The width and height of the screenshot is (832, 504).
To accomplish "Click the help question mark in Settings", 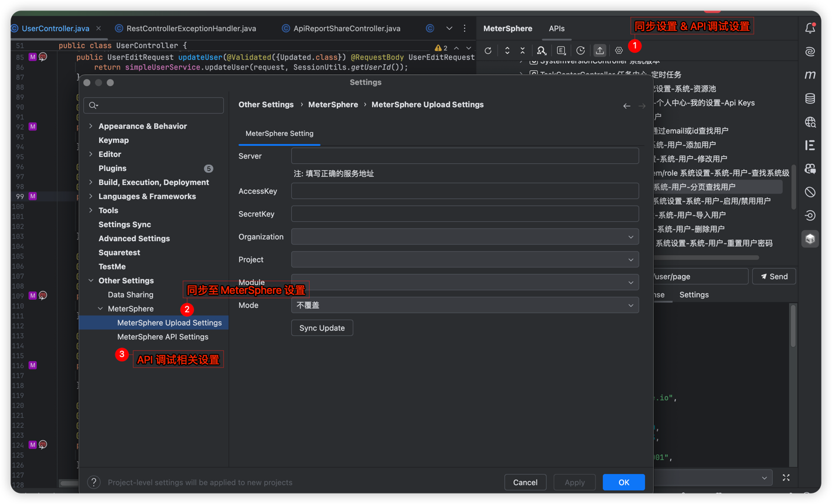I will tap(94, 482).
